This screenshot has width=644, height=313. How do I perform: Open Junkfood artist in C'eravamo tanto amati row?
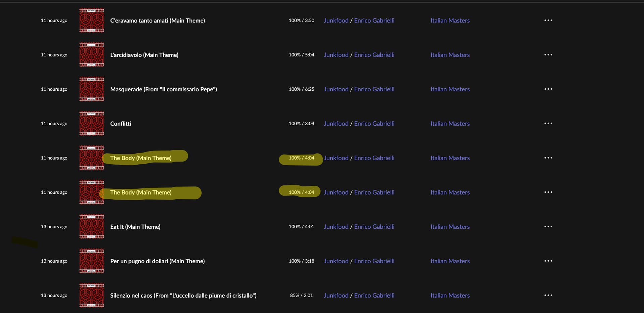coord(336,20)
